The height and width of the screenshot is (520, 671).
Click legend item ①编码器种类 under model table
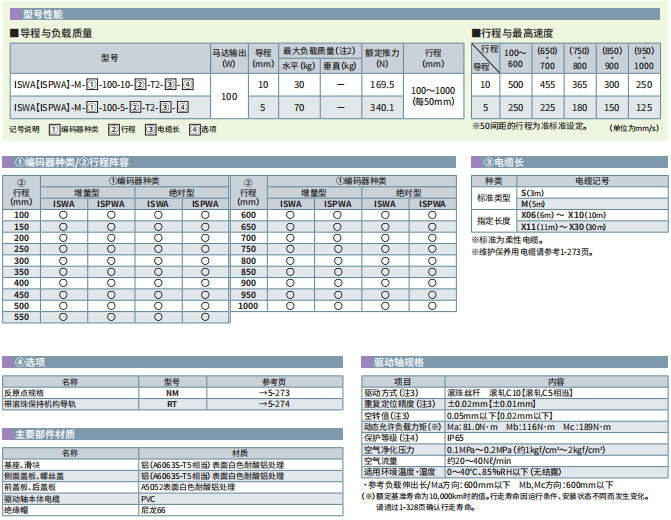click(x=74, y=129)
